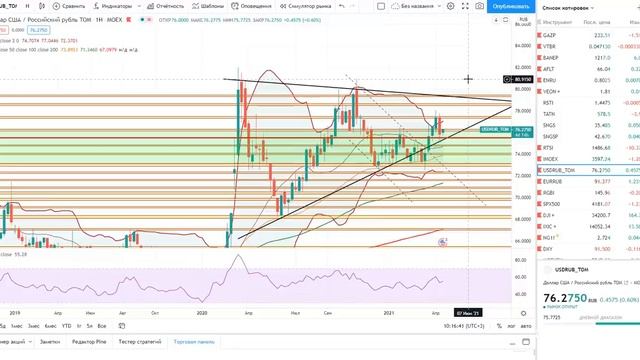Set the 6мес date range
Screen dimensions: 640x360
(51, 326)
